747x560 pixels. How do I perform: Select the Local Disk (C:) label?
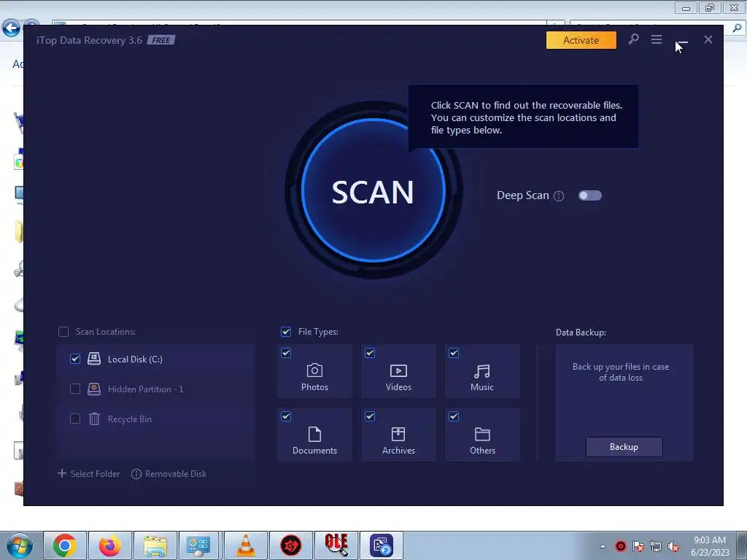[135, 359]
